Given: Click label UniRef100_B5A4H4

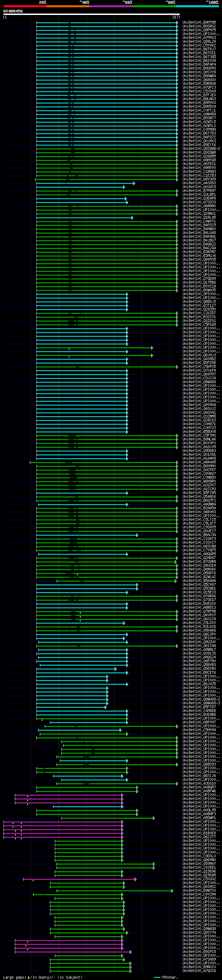Looking at the screenshot, I should [x=199, y=581].
